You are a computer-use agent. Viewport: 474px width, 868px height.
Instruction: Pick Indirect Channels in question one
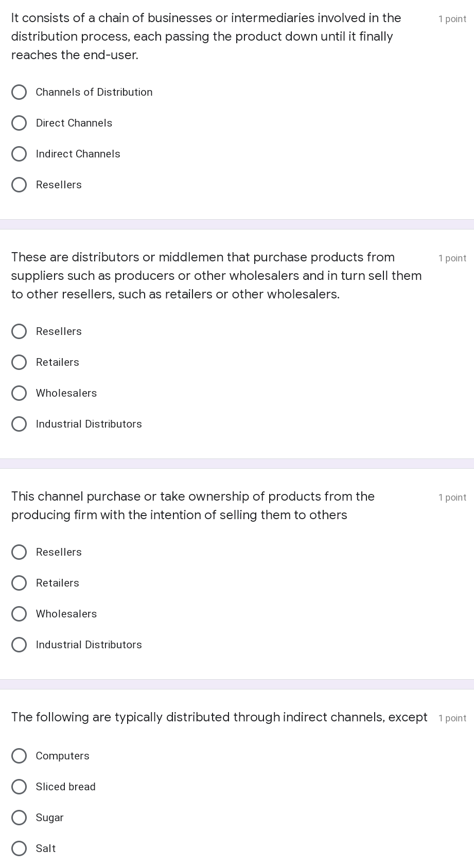click(x=19, y=154)
